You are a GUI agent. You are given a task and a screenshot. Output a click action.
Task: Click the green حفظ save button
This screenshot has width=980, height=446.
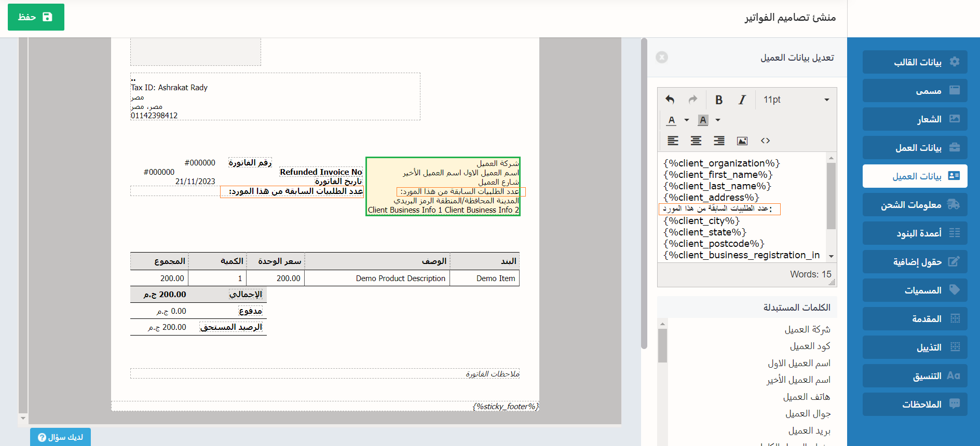[36, 17]
